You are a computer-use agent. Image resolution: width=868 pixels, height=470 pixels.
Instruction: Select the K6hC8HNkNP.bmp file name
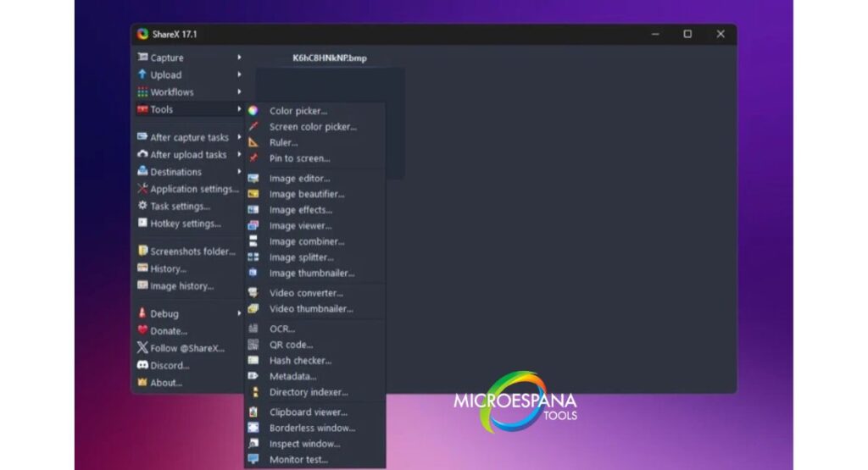[330, 58]
